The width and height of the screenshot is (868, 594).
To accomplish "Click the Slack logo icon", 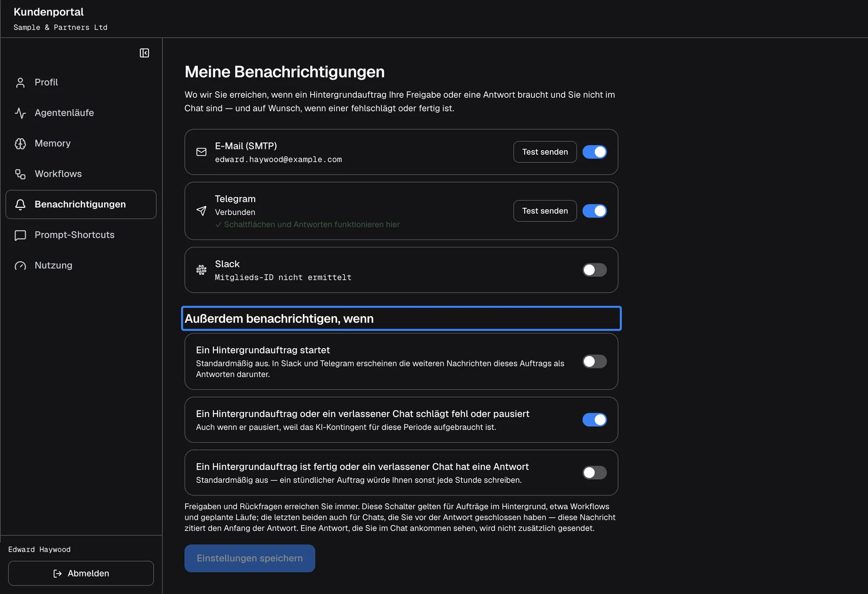I will 202,270.
